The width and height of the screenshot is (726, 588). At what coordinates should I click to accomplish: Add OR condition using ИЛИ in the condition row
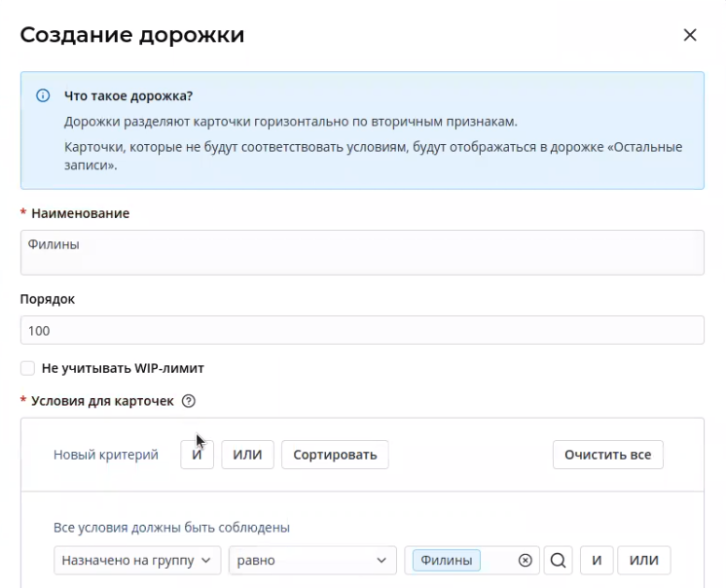(x=643, y=560)
